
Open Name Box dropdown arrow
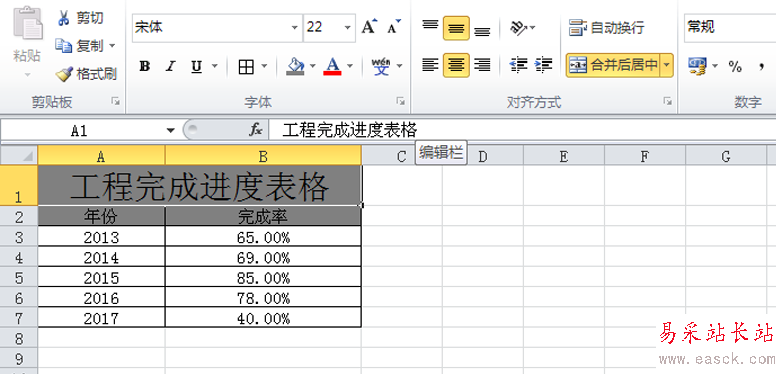[171, 131]
